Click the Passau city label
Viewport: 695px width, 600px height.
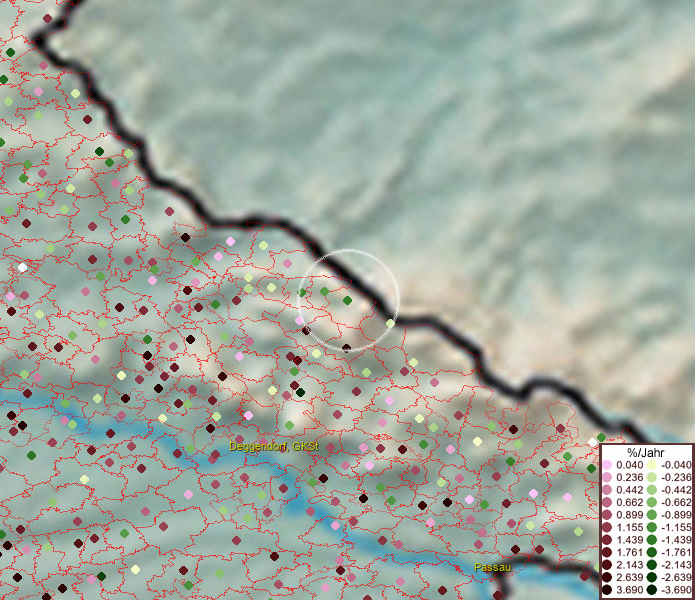492,567
